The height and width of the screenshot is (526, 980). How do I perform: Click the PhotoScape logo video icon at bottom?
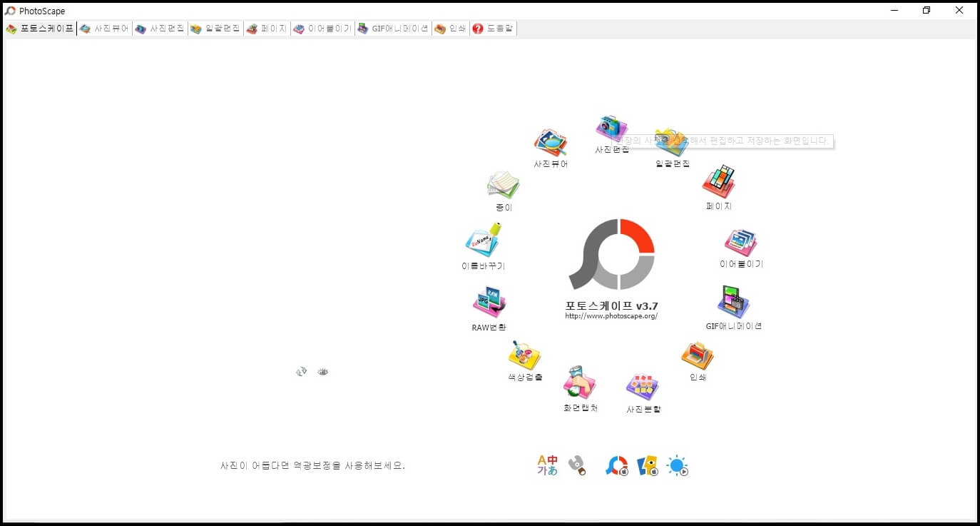pyautogui.click(x=617, y=466)
